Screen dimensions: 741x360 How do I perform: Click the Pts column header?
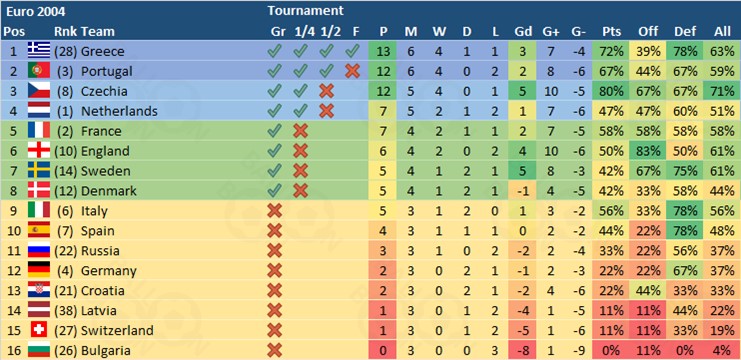612,32
